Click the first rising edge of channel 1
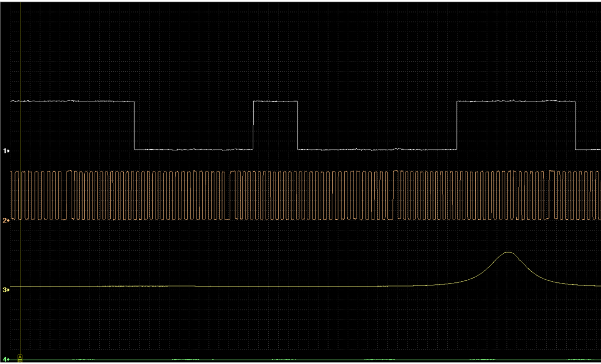This screenshot has height=364, width=601. [253, 125]
